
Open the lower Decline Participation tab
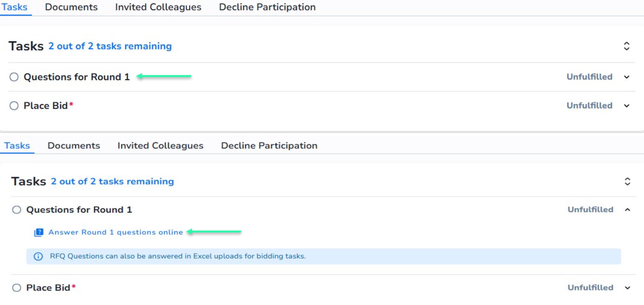click(269, 146)
